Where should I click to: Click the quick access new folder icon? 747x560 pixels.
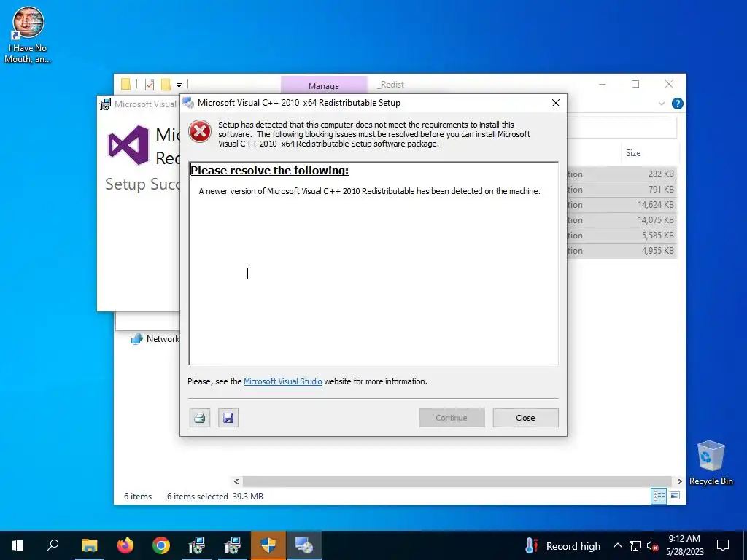tap(166, 85)
